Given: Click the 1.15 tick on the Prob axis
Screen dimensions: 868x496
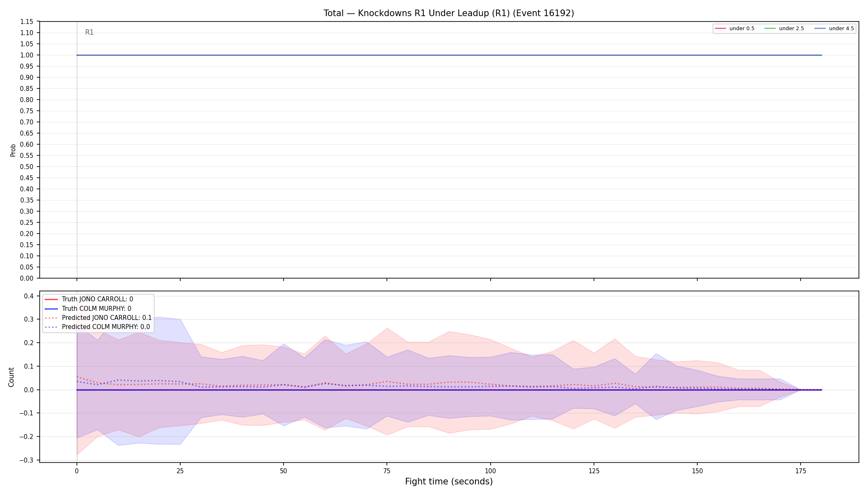Looking at the screenshot, I should click(27, 22).
